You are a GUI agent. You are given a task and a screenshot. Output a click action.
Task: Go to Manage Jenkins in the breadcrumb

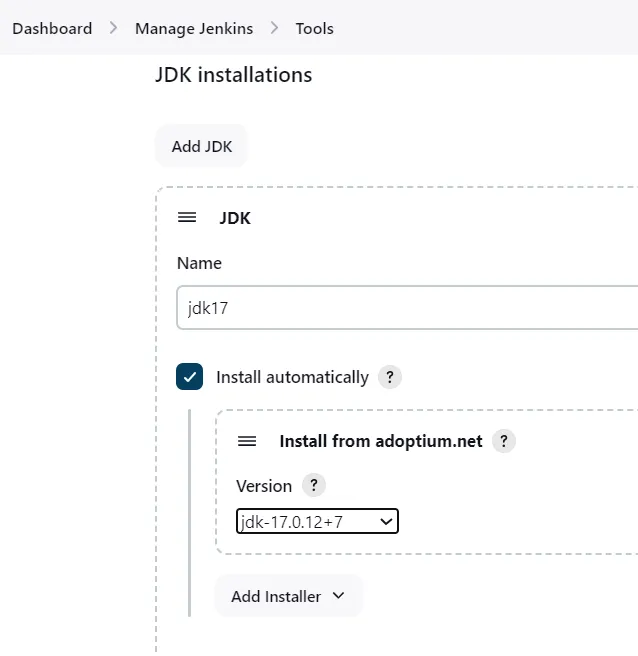tap(194, 28)
